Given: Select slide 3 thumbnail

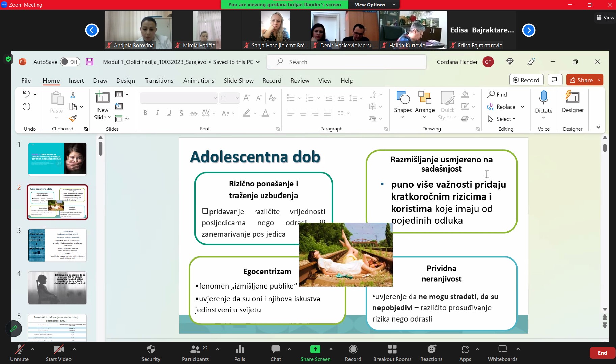Looking at the screenshot, I should click(57, 245).
